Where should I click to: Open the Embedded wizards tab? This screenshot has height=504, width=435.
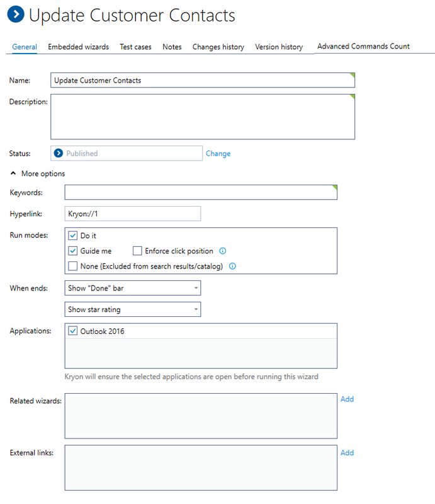(79, 47)
